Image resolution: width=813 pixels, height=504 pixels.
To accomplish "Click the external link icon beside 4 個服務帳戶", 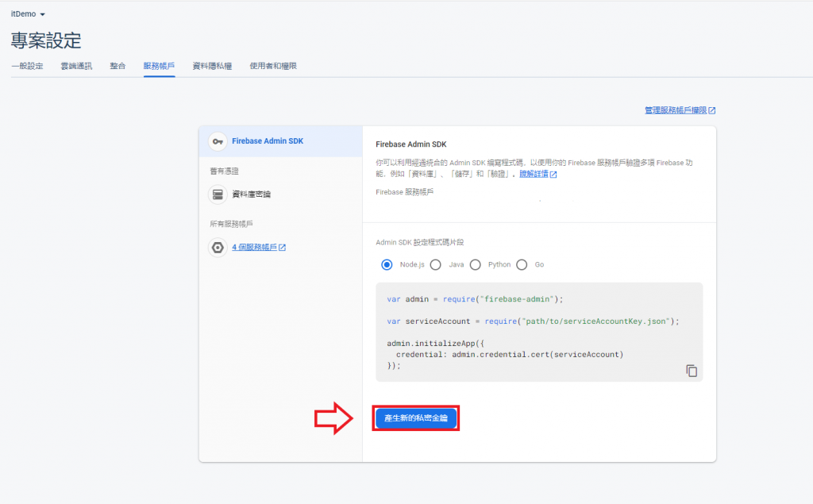I will click(x=282, y=248).
